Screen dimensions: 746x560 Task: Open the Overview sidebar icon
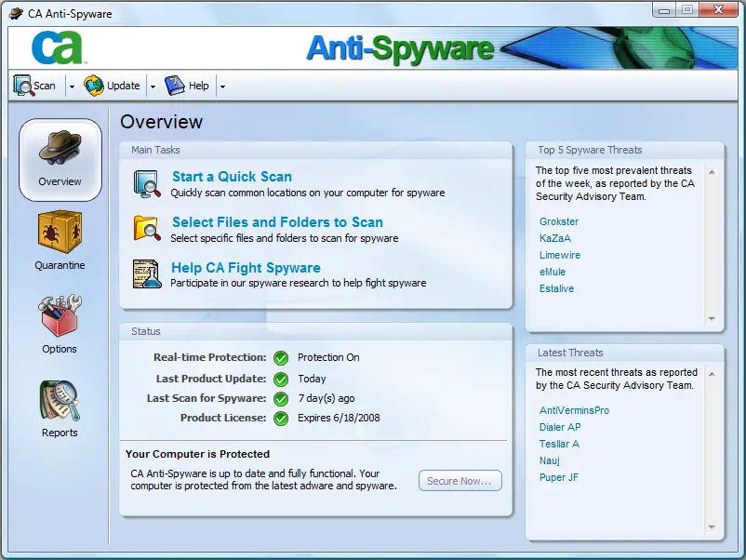pos(60,151)
